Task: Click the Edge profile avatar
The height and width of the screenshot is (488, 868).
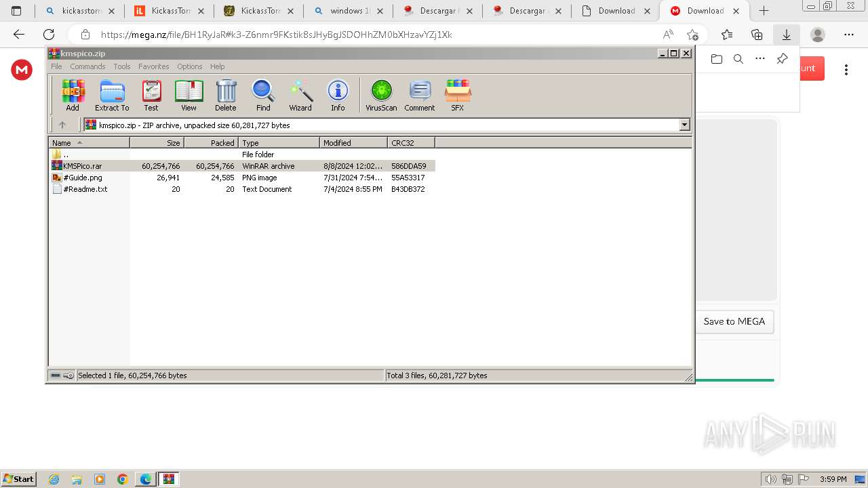Action: pyautogui.click(x=818, y=35)
